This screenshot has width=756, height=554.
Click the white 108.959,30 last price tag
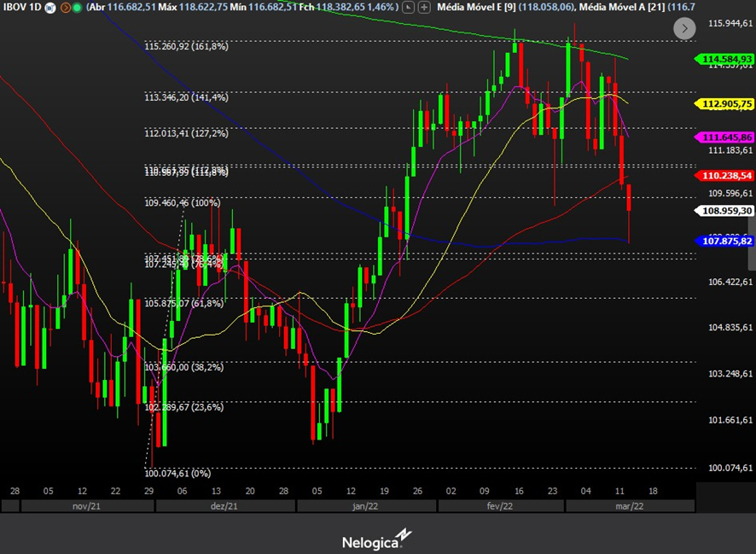pyautogui.click(x=724, y=211)
